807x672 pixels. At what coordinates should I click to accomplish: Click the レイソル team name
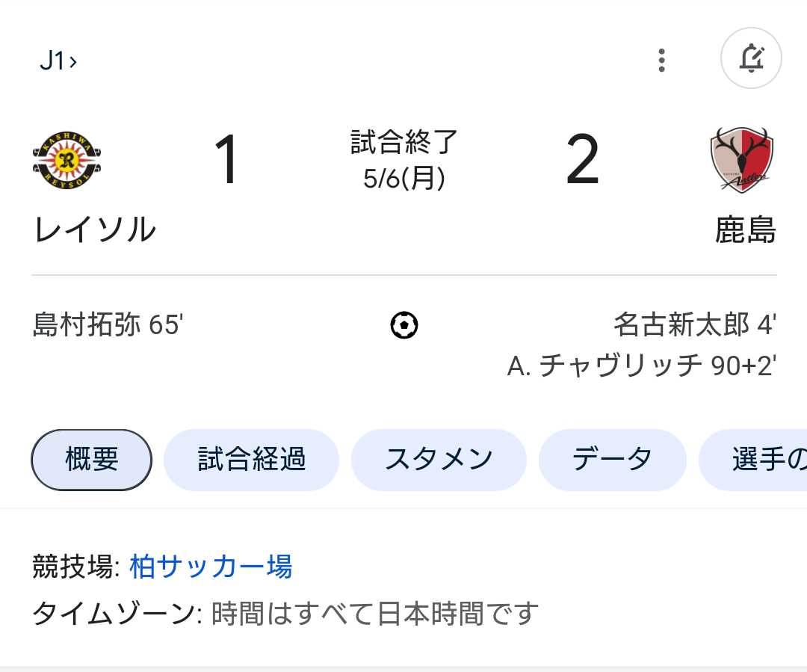(95, 229)
